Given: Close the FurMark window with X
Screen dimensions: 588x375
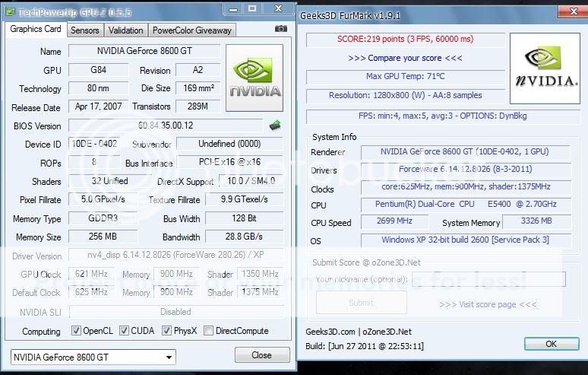Looking at the screenshot, I should [x=574, y=11].
